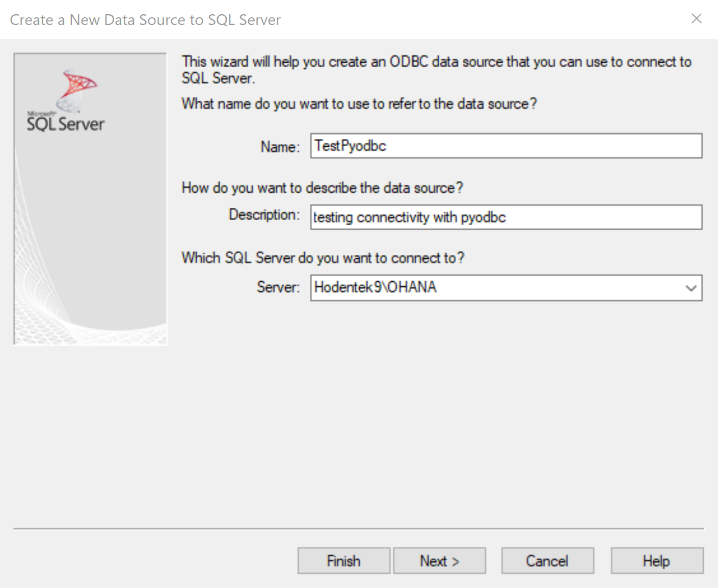718x588 pixels.
Task: Open Help for the wizard
Action: point(656,560)
